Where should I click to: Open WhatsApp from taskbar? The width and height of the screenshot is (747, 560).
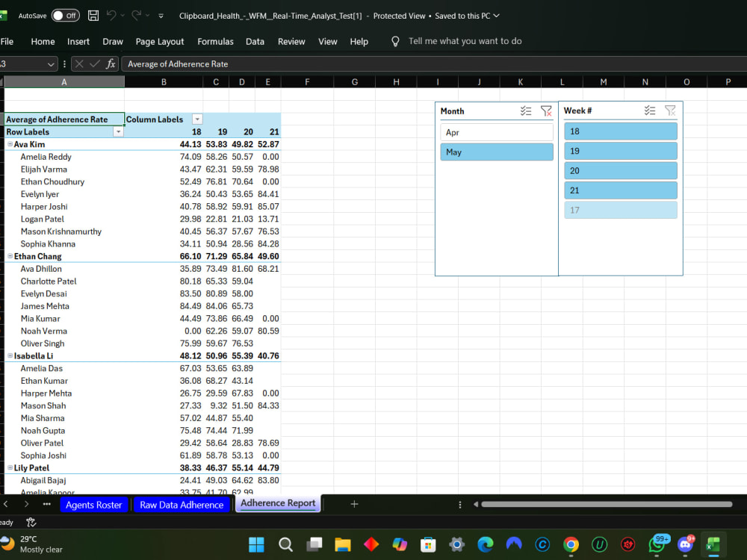click(x=657, y=544)
